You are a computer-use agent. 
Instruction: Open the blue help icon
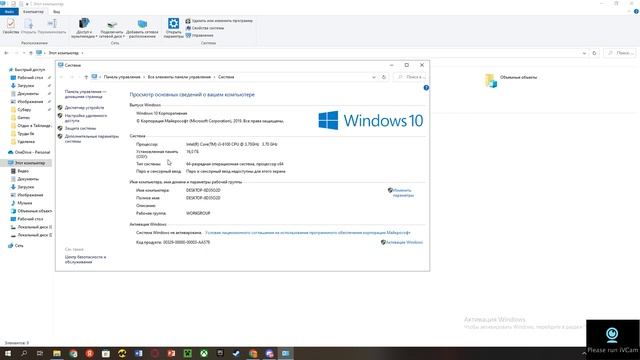click(426, 88)
